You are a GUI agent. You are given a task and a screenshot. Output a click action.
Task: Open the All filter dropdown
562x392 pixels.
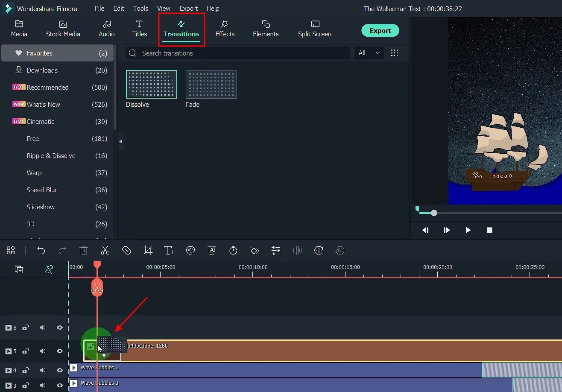pos(369,53)
